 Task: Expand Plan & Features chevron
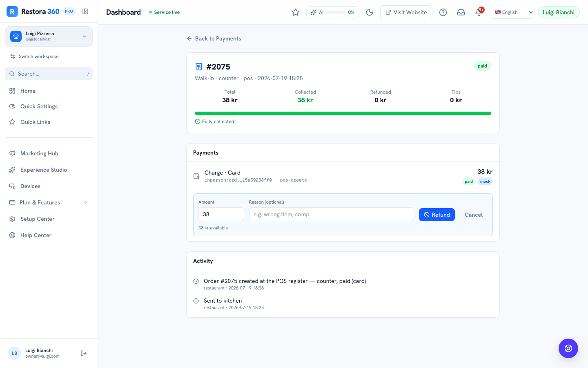(86, 202)
